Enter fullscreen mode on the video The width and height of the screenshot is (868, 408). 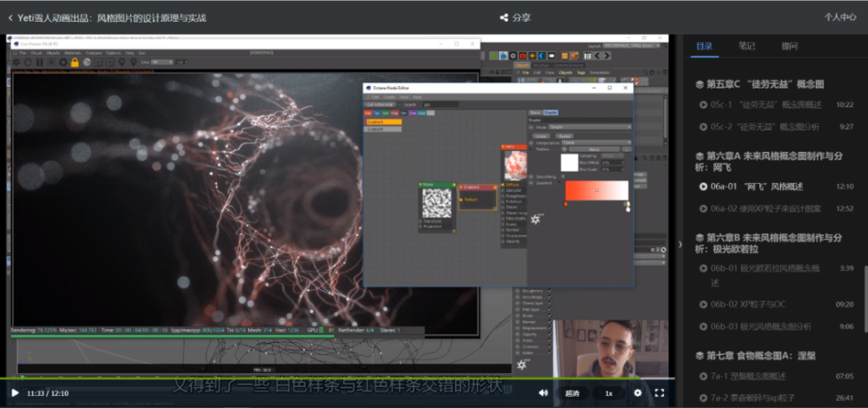click(660, 392)
